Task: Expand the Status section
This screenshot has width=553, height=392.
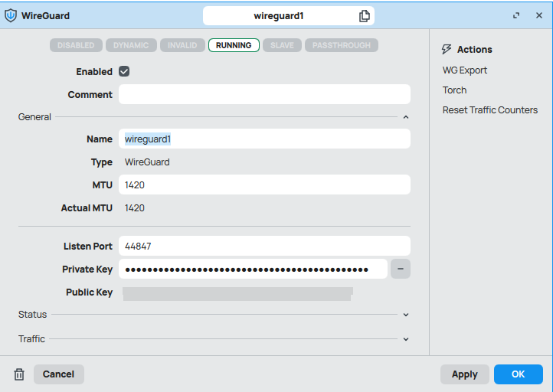Action: pos(406,315)
